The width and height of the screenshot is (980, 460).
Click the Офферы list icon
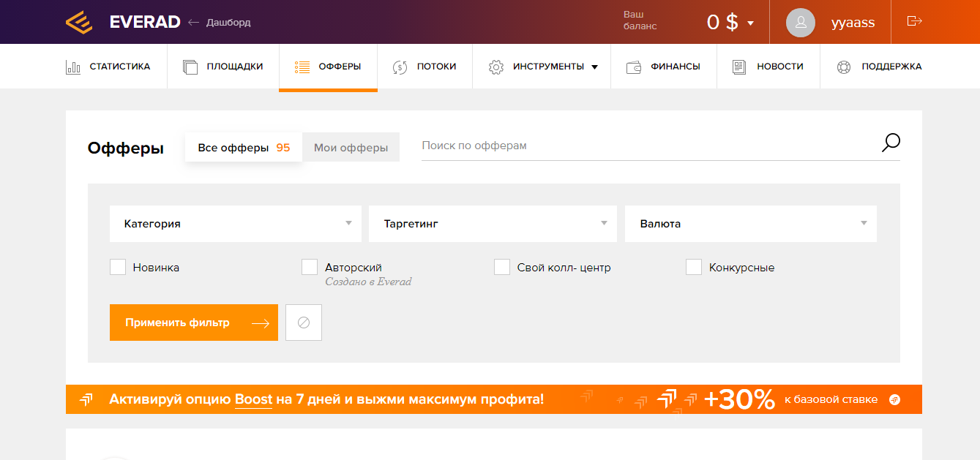[301, 66]
